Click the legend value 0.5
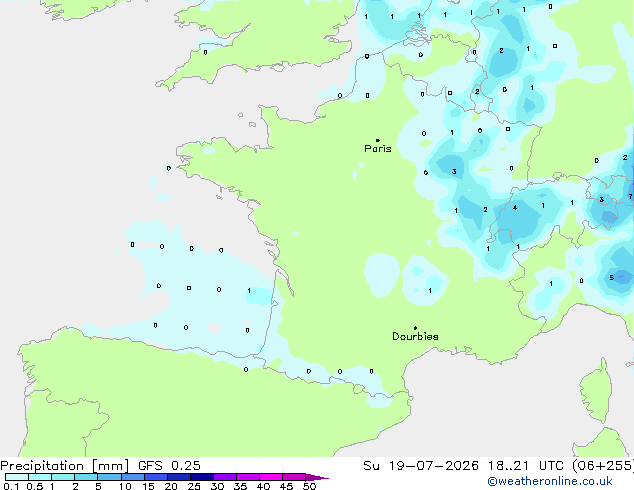Image resolution: width=634 pixels, height=490 pixels. [x=35, y=486]
